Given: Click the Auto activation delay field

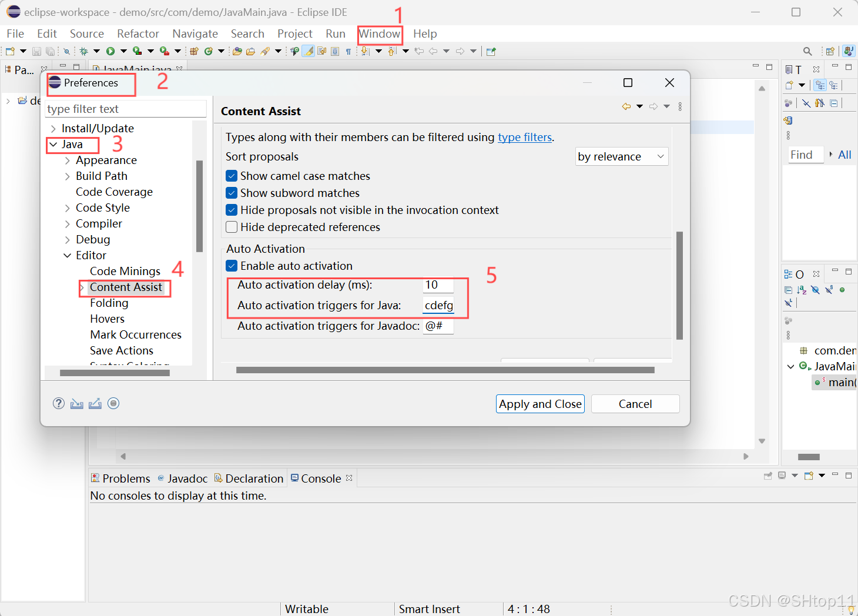Looking at the screenshot, I should coord(438,285).
